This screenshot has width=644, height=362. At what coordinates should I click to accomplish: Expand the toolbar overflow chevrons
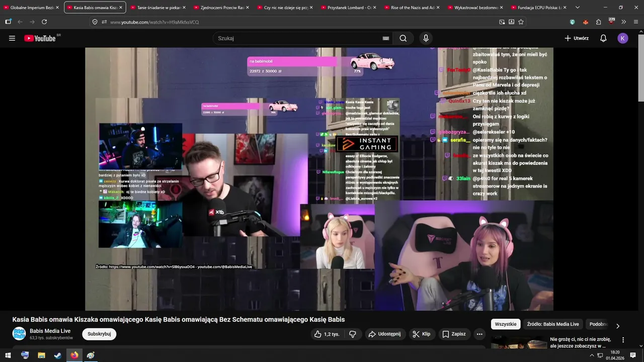point(624,22)
